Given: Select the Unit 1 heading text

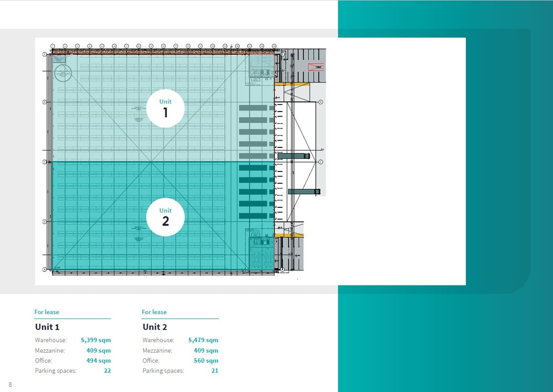Looking at the screenshot, I should [47, 327].
